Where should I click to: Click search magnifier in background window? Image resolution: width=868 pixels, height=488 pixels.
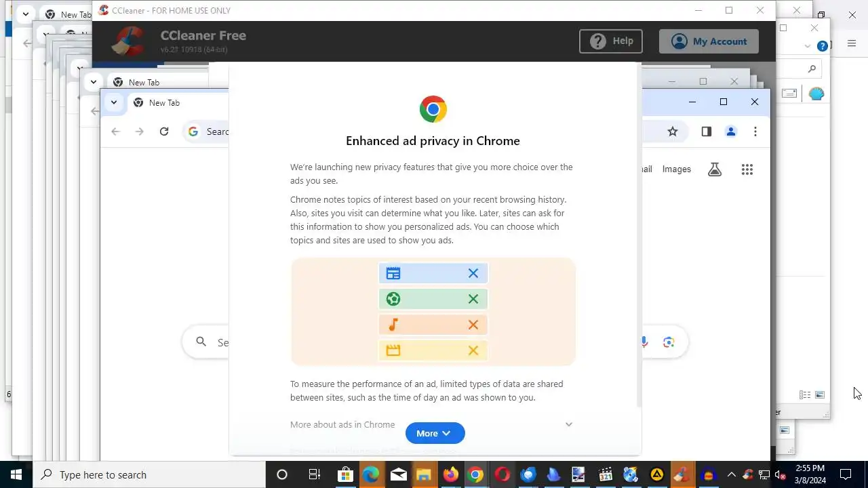812,68
